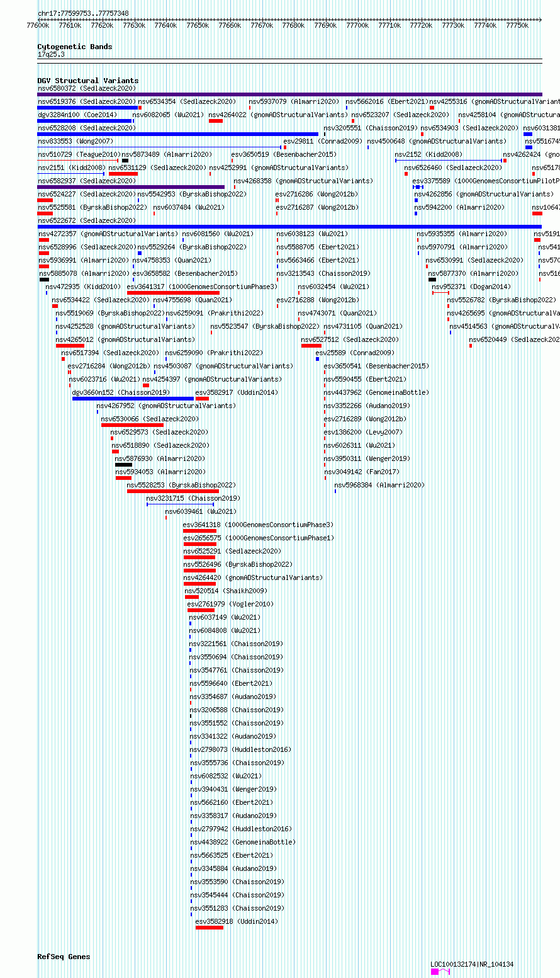
Task: Open nsv6522672 (Sedlazeck2020) variant
Action: coord(86,220)
